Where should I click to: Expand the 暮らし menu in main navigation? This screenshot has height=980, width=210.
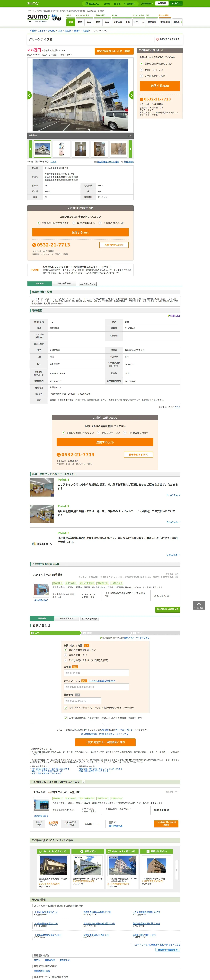177,22
